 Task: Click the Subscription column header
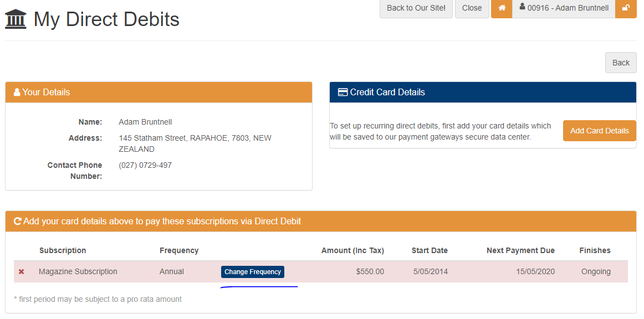pyautogui.click(x=63, y=250)
